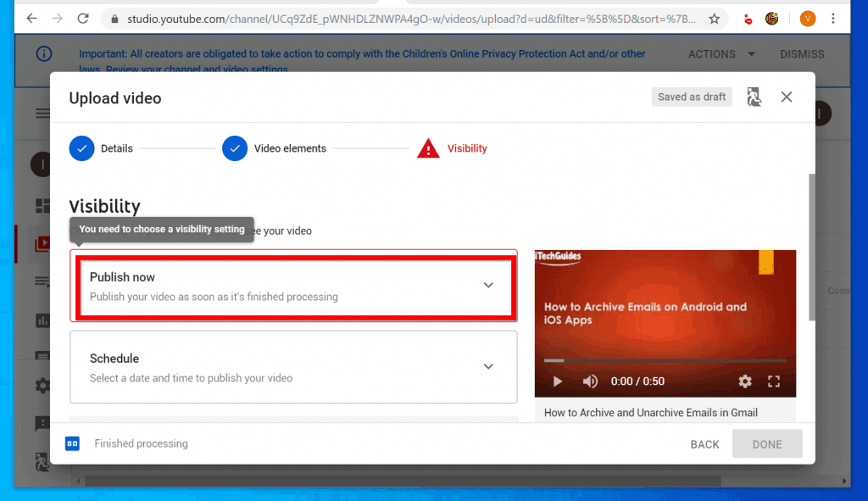Click the Finished processing status text
Viewport: 868px width, 501px height.
point(142,443)
